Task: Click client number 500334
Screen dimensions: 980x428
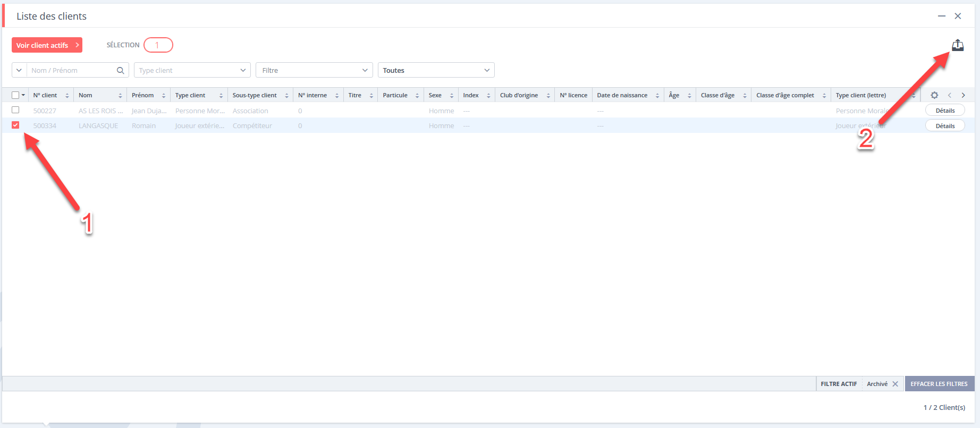Action: [x=45, y=125]
